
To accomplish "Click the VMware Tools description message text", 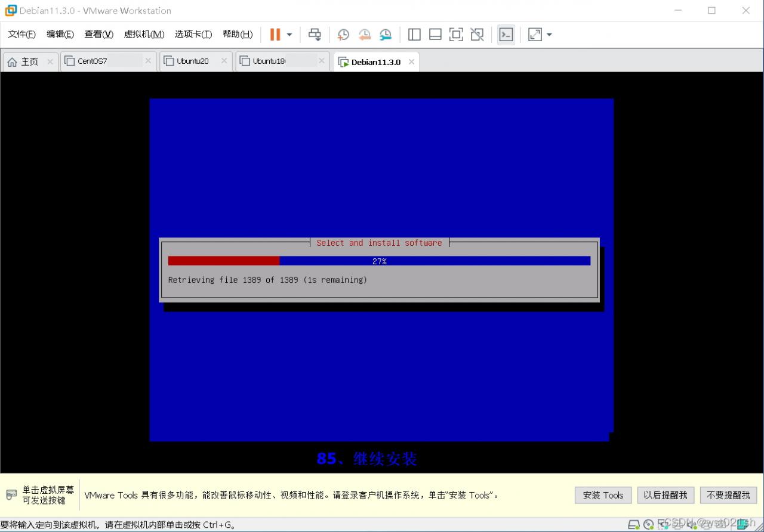I will click(x=291, y=495).
